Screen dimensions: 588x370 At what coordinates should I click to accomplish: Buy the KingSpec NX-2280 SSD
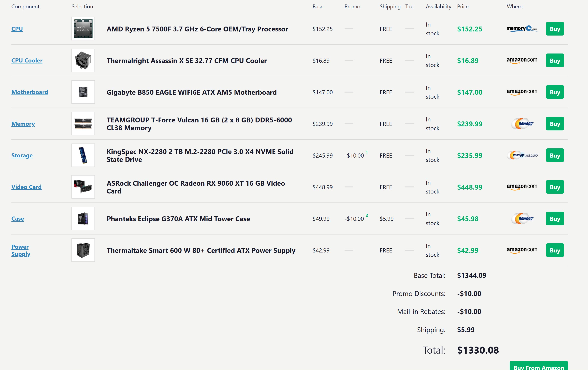555,155
